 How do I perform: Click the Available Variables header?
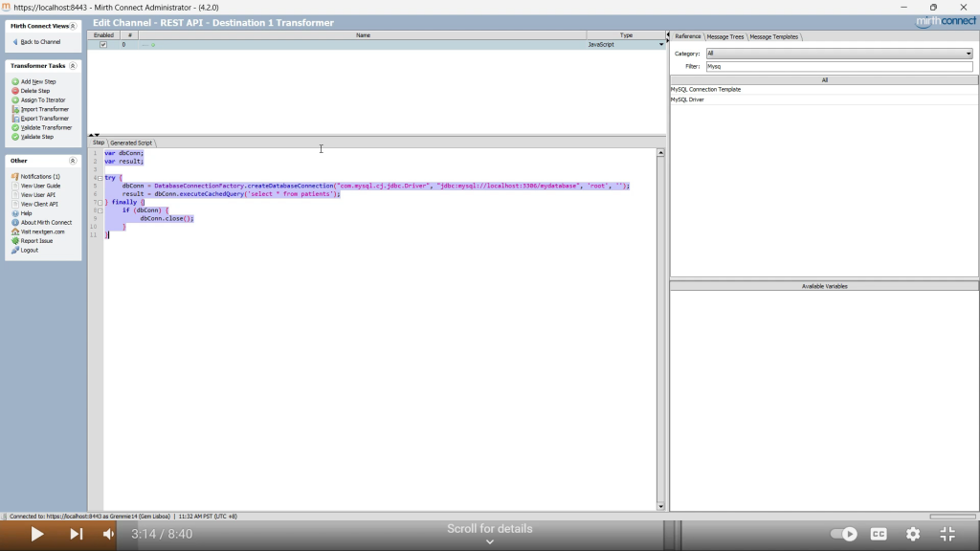[x=824, y=286]
